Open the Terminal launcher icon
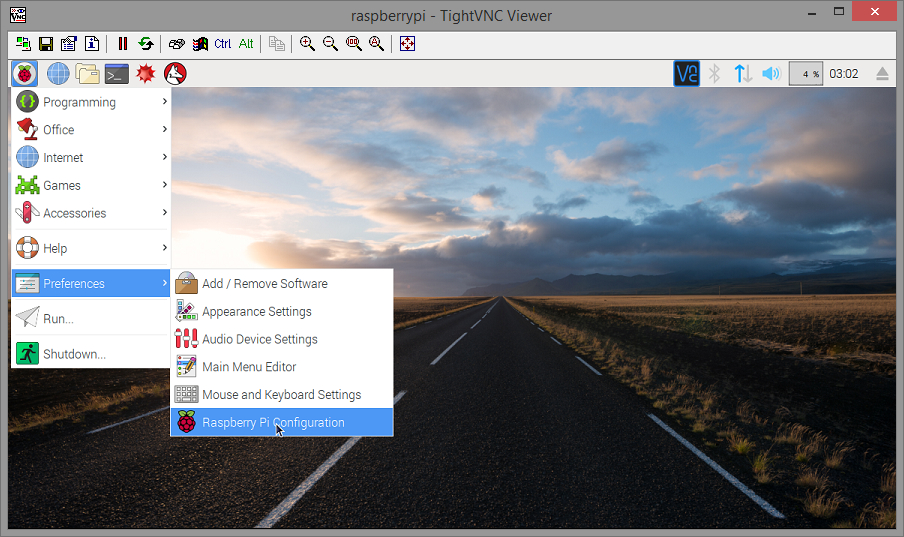904x537 pixels. pos(116,74)
